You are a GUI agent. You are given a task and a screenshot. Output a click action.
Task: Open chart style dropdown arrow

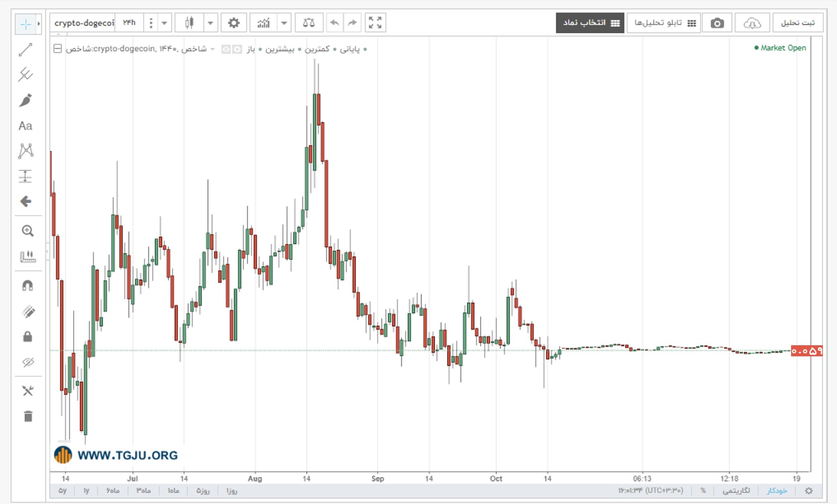[210, 23]
